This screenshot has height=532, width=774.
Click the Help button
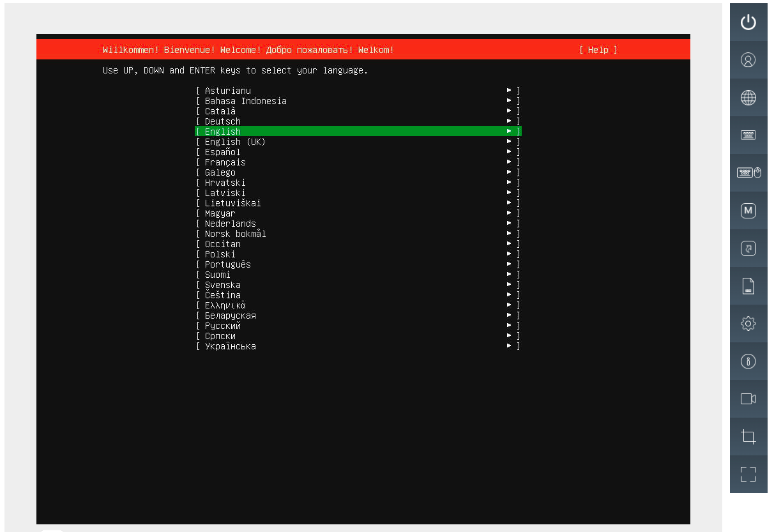point(598,49)
